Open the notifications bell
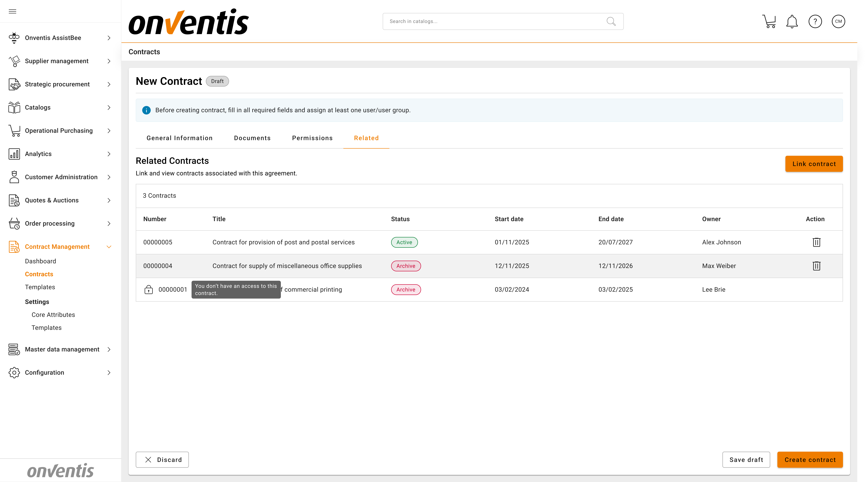The height and width of the screenshot is (482, 868). tap(792, 22)
